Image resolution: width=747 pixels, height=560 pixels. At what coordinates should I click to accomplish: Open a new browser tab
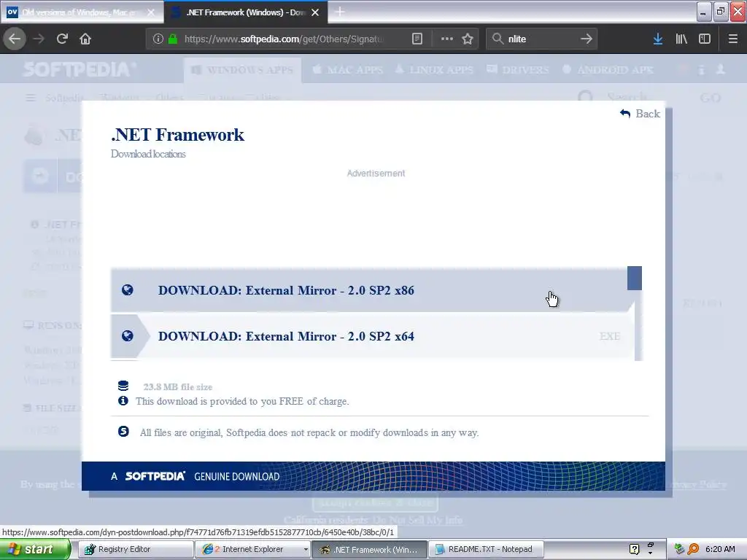pyautogui.click(x=340, y=12)
